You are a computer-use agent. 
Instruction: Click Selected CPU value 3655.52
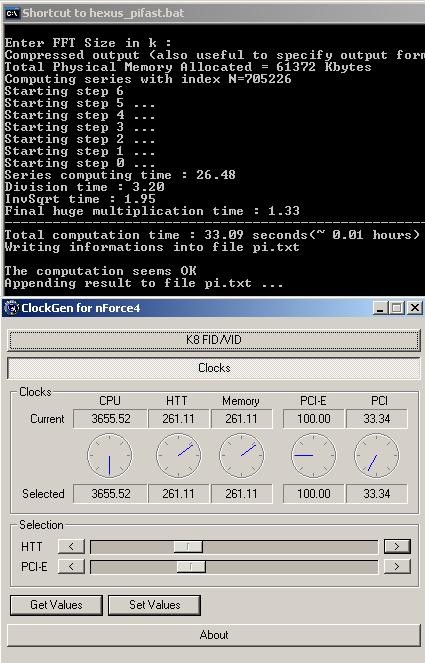[110, 493]
